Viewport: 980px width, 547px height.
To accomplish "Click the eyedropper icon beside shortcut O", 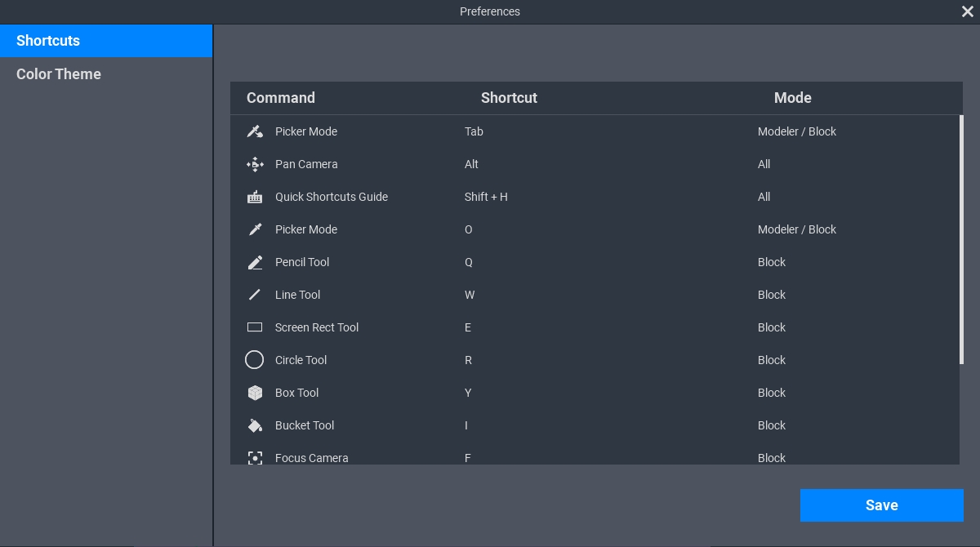I will (255, 229).
